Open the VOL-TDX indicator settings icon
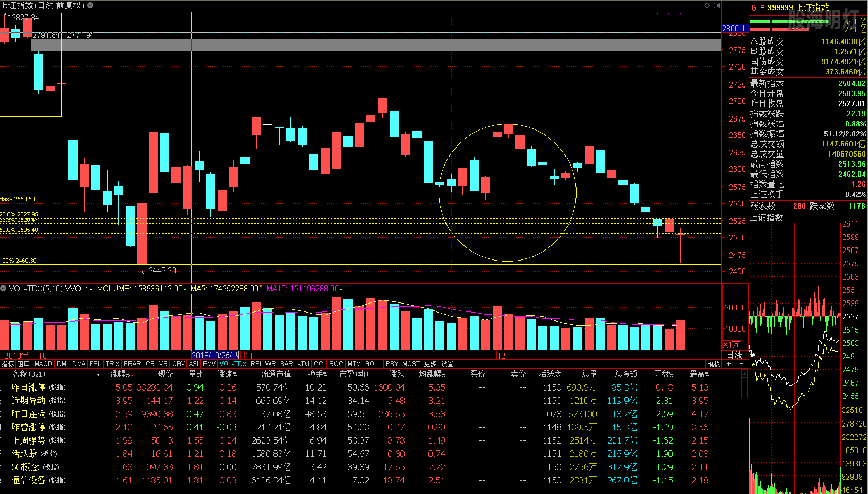868x494 pixels. [3, 288]
